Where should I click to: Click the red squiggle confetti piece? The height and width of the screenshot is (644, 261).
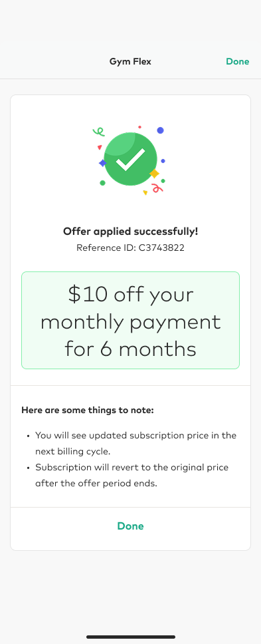pyautogui.click(x=157, y=188)
